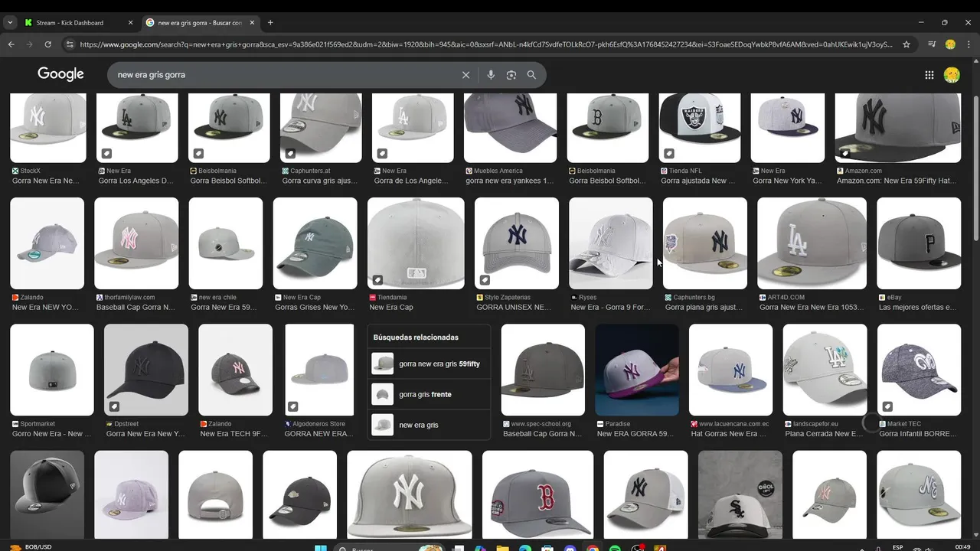Select the new era gris gorra tab
The width and height of the screenshot is (980, 551).
(201, 22)
